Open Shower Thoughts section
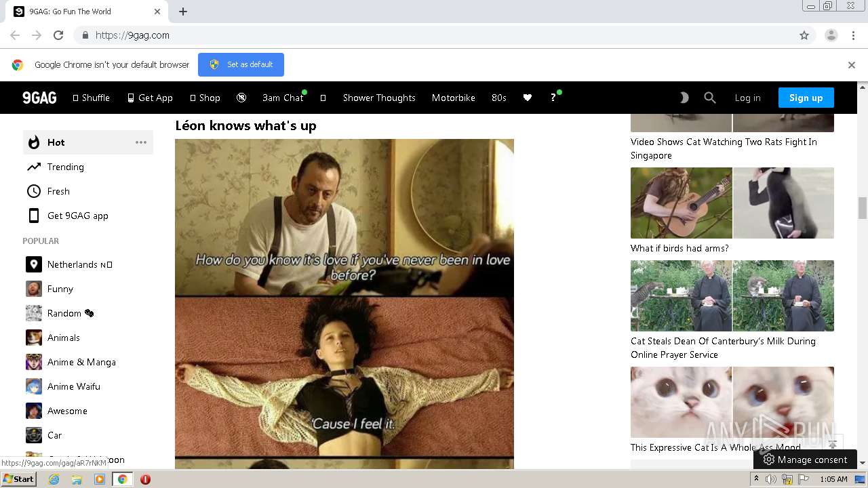The width and height of the screenshot is (868, 488). (x=379, y=98)
